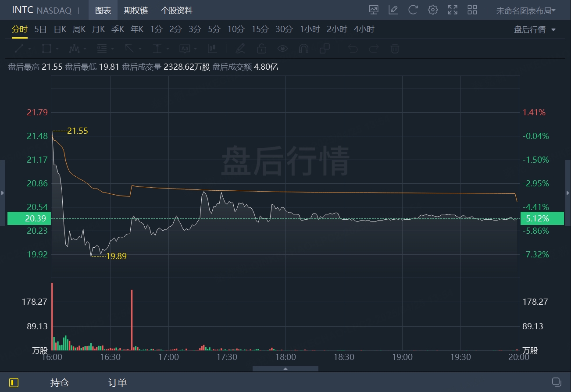
Task: Select the 月K timeframe
Action: pos(98,29)
